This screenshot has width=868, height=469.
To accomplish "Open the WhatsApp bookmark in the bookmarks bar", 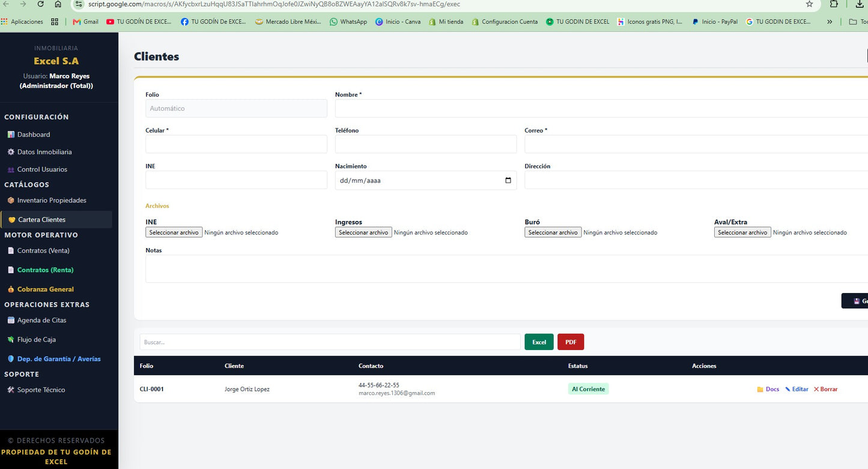I will (x=348, y=22).
